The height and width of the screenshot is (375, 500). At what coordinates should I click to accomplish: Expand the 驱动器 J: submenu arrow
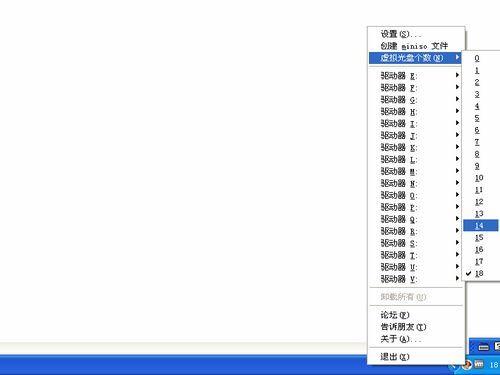click(x=458, y=135)
